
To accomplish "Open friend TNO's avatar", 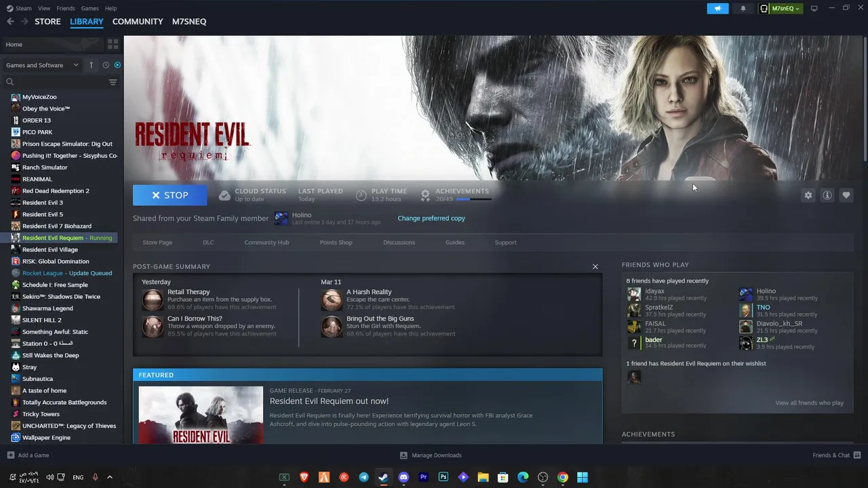I will tap(746, 310).
